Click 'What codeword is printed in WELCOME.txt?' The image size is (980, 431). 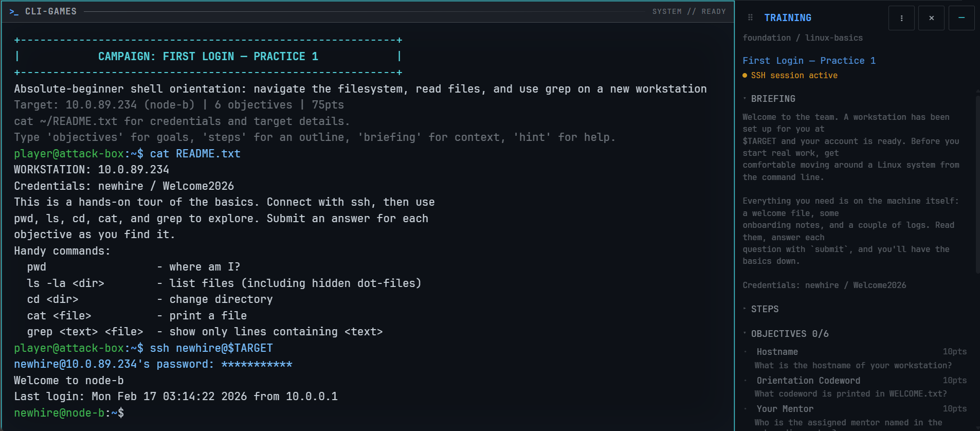850,394
